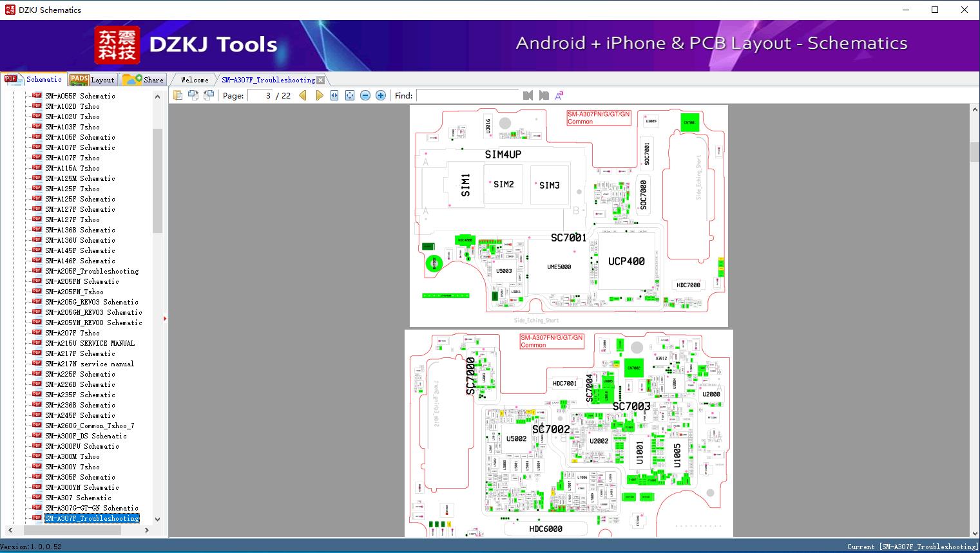Click the fit page icon
This screenshot has width=980, height=553.
(x=350, y=95)
